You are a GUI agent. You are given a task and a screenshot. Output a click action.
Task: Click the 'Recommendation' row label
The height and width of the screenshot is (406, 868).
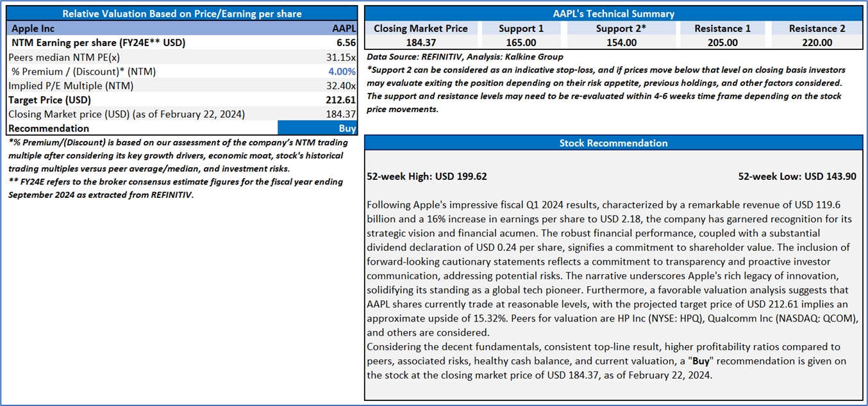click(49, 128)
